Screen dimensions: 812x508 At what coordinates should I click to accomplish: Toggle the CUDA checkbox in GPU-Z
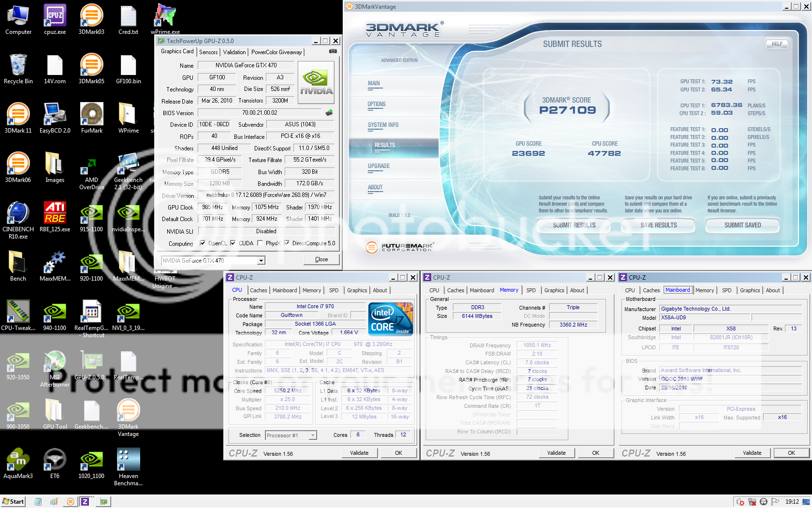tap(233, 243)
